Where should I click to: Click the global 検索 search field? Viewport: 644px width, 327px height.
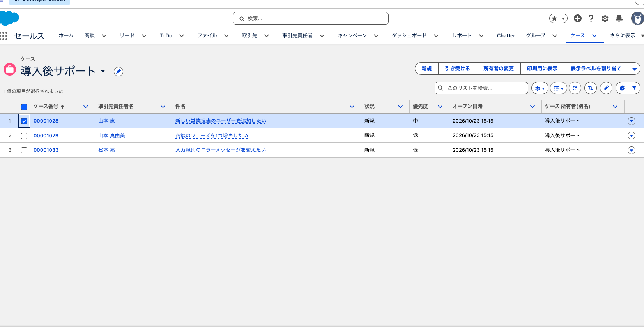311,18
